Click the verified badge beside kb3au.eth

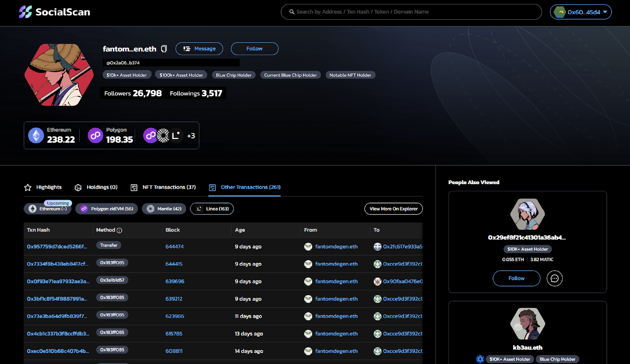pos(480,359)
